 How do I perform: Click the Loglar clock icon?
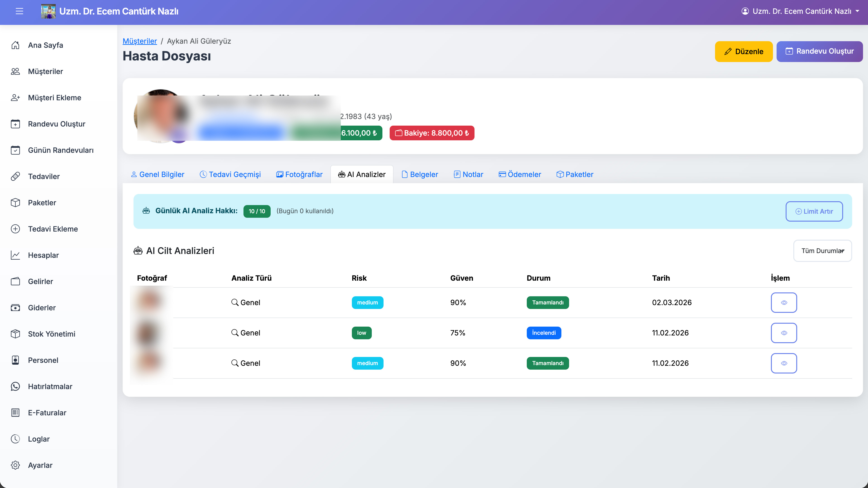tap(15, 439)
